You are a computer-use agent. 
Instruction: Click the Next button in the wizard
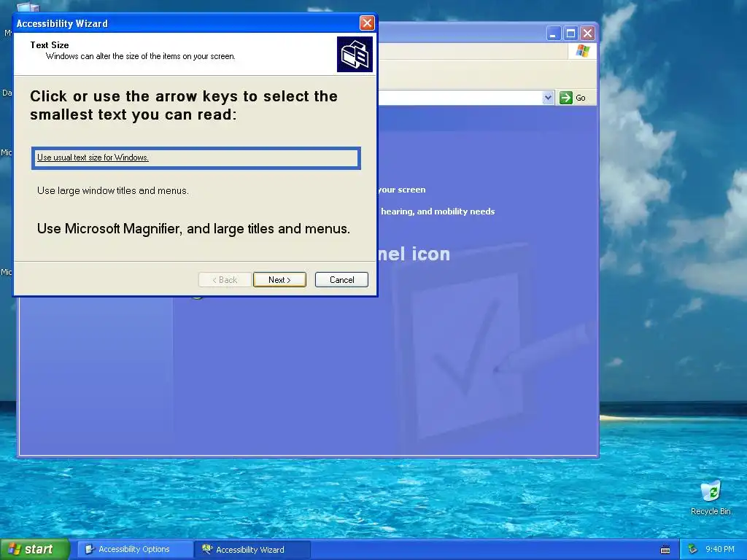point(279,279)
